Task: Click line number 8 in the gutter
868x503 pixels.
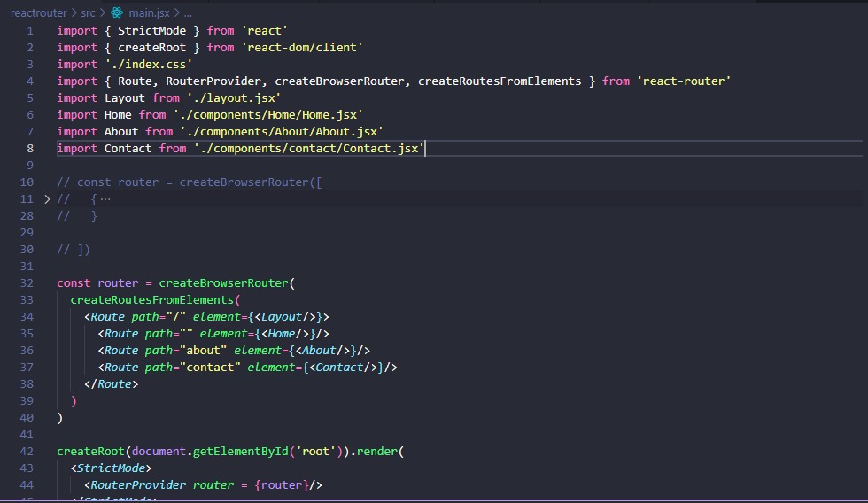Action: coord(30,149)
